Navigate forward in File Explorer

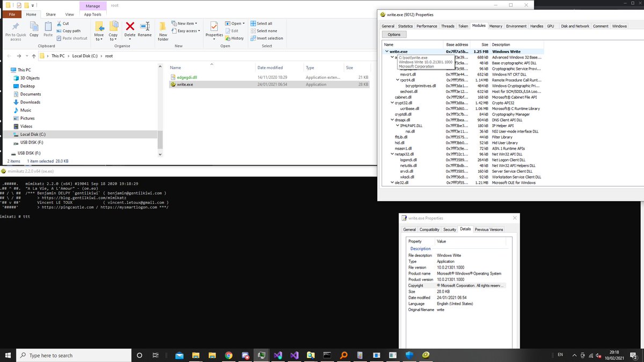pos(19,56)
